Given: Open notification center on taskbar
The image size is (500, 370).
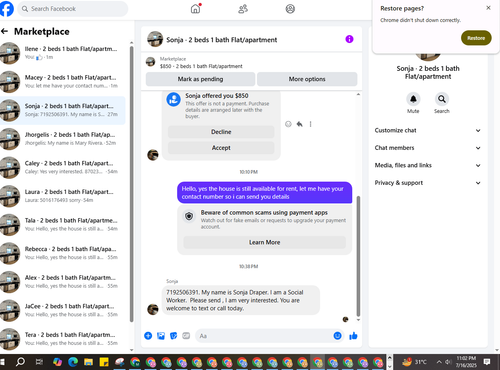Looking at the screenshot, I should pos(487,362).
